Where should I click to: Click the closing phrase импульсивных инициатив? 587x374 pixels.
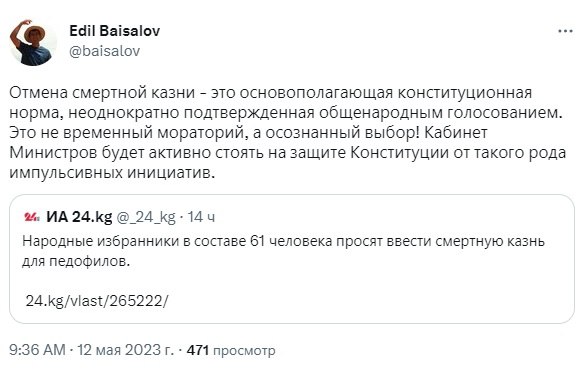112,172
